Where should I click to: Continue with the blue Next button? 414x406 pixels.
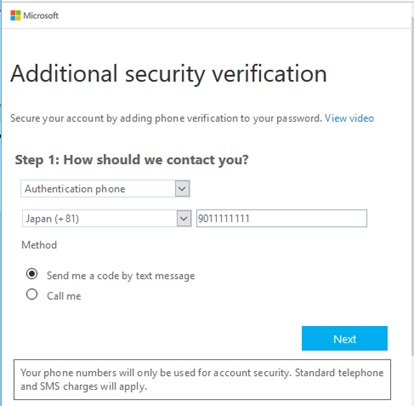click(x=345, y=338)
